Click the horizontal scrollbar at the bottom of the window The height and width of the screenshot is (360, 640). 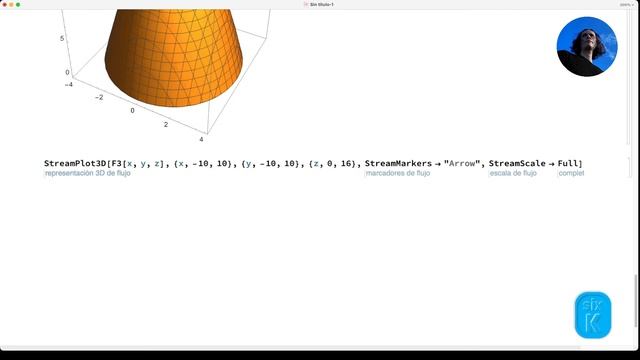[290, 348]
